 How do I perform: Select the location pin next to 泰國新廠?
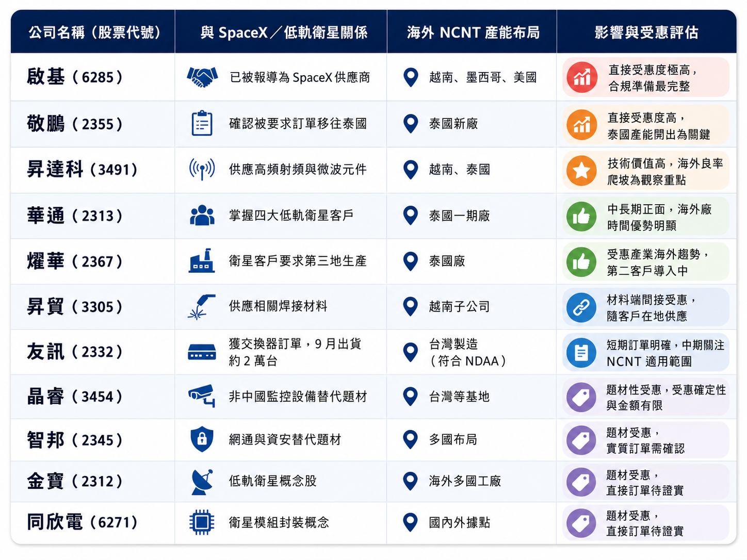click(x=411, y=124)
